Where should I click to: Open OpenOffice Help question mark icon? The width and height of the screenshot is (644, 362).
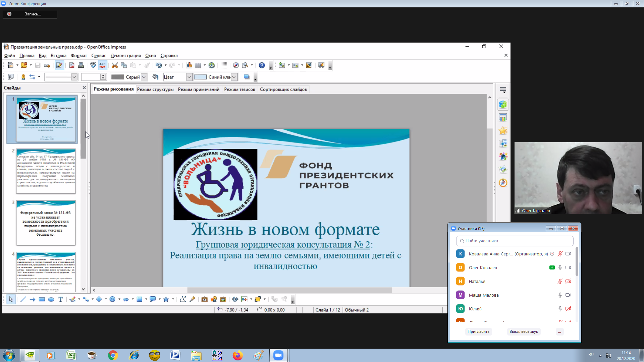click(x=262, y=65)
